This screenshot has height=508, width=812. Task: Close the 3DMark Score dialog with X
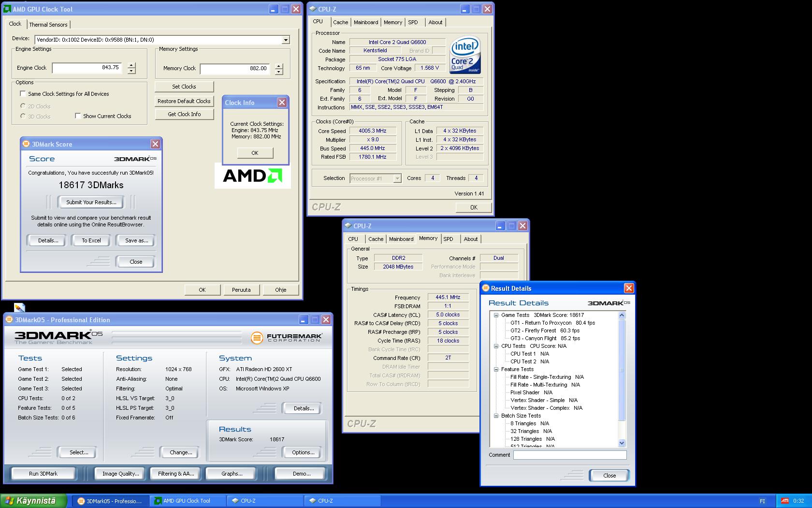(155, 144)
